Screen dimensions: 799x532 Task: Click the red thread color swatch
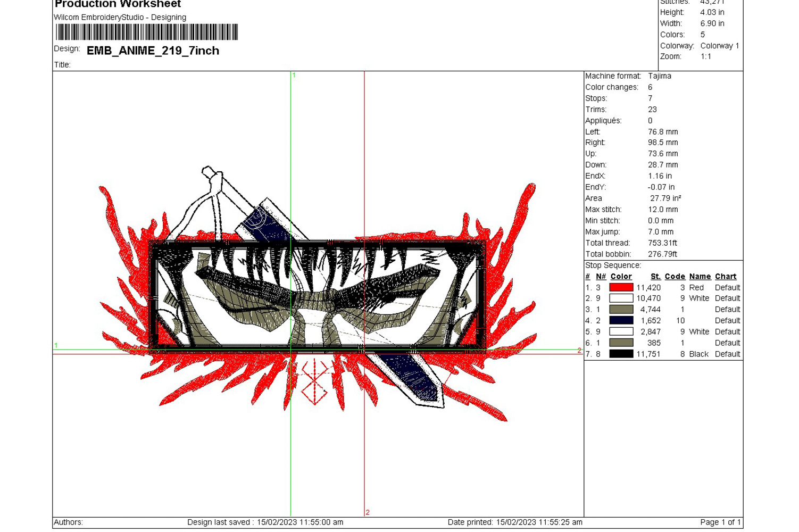click(621, 287)
